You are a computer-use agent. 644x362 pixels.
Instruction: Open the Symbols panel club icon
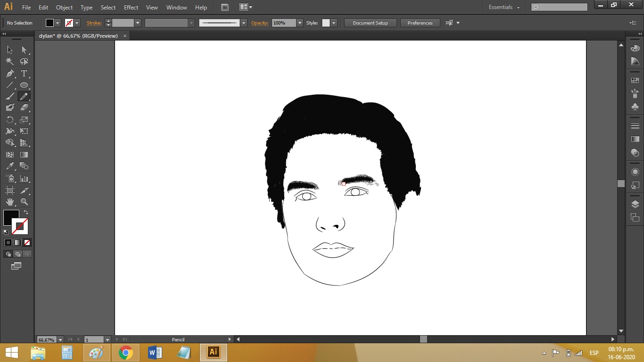coord(635,107)
